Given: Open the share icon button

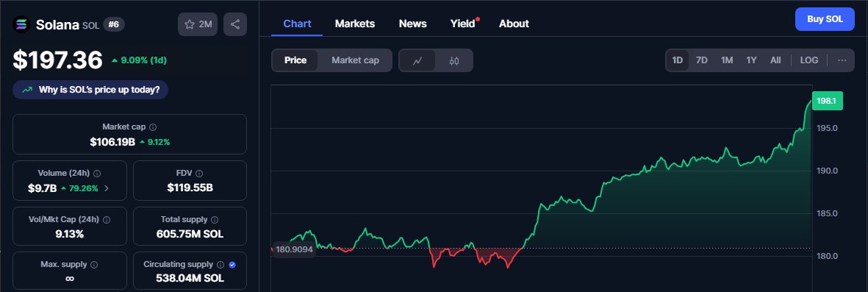Looking at the screenshot, I should click(x=235, y=24).
